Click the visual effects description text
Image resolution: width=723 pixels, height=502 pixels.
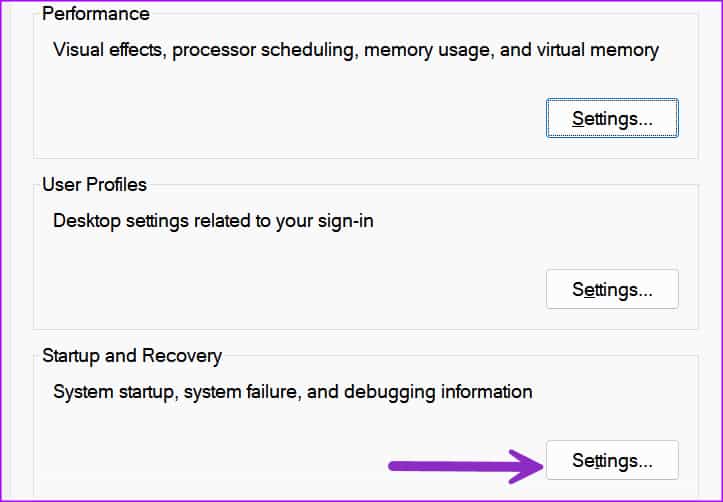pyautogui.click(x=356, y=50)
